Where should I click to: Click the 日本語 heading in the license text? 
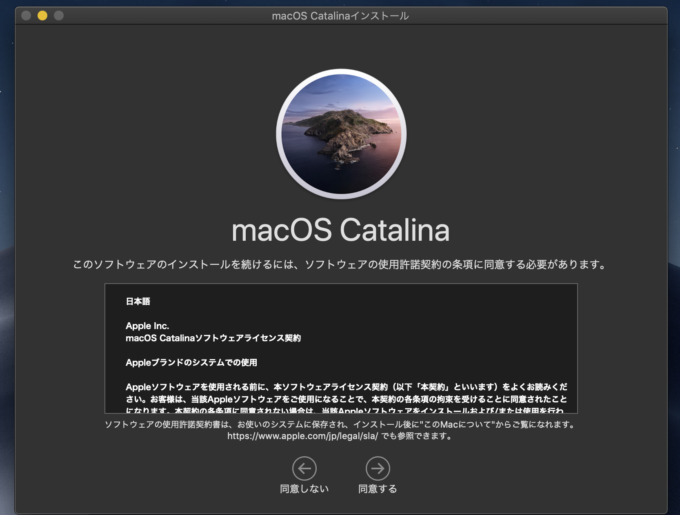click(138, 301)
